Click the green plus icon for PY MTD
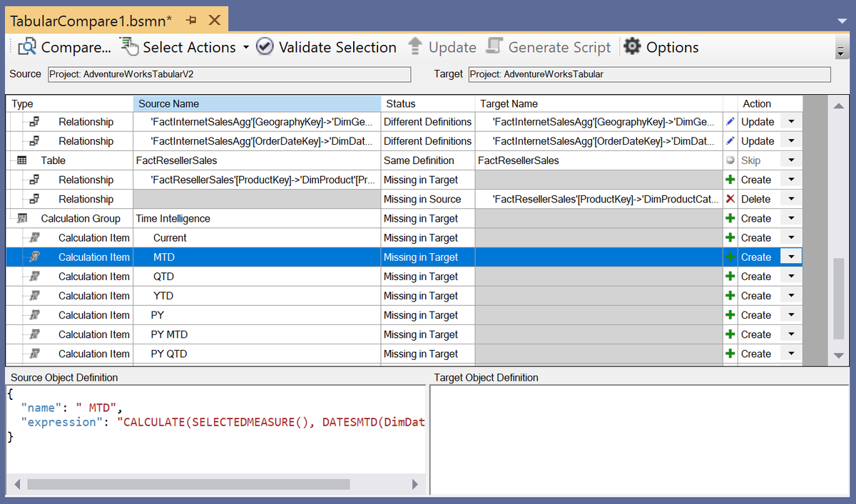 [730, 334]
